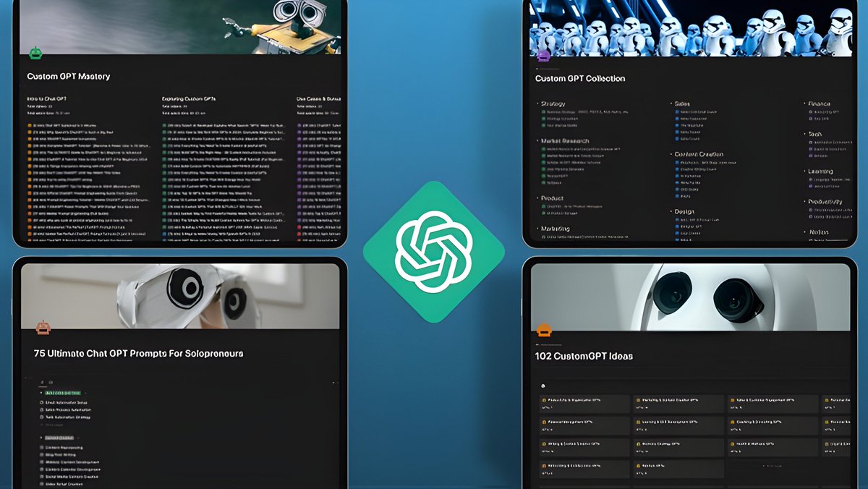
Task: Collapse the green highlighted group in 75 Prompts
Action: point(42,393)
